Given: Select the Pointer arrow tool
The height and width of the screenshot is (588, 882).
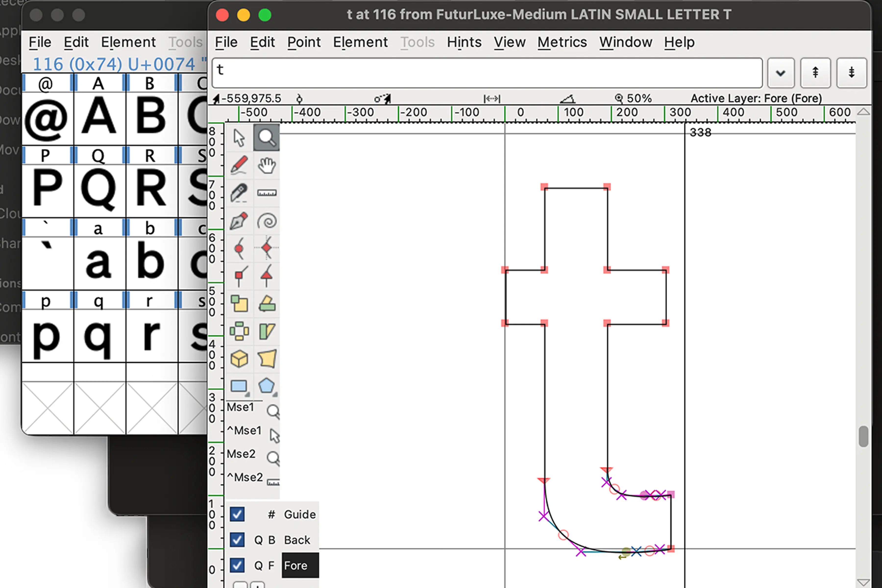Looking at the screenshot, I should [239, 138].
